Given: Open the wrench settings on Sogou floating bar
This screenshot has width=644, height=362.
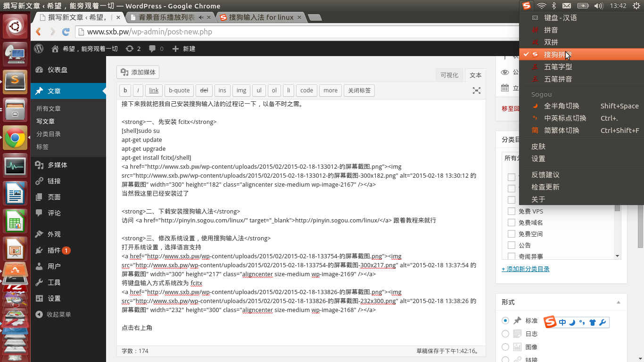Looking at the screenshot, I should 602,322.
